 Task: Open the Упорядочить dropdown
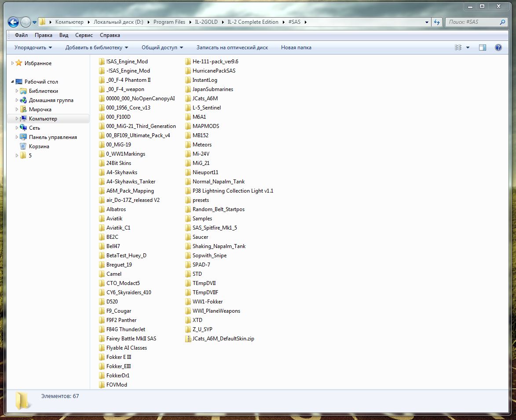[x=33, y=47]
